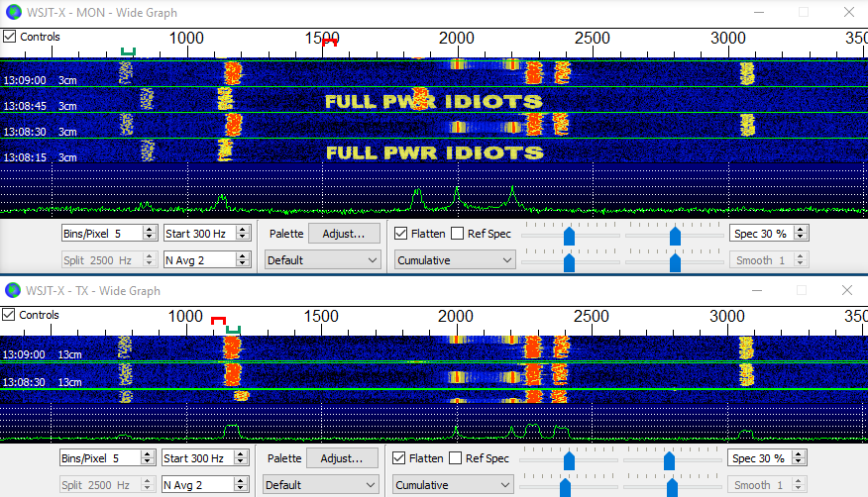Image resolution: width=868 pixels, height=497 pixels.
Task: Click the green RX marker in TX graph
Action: (x=233, y=330)
